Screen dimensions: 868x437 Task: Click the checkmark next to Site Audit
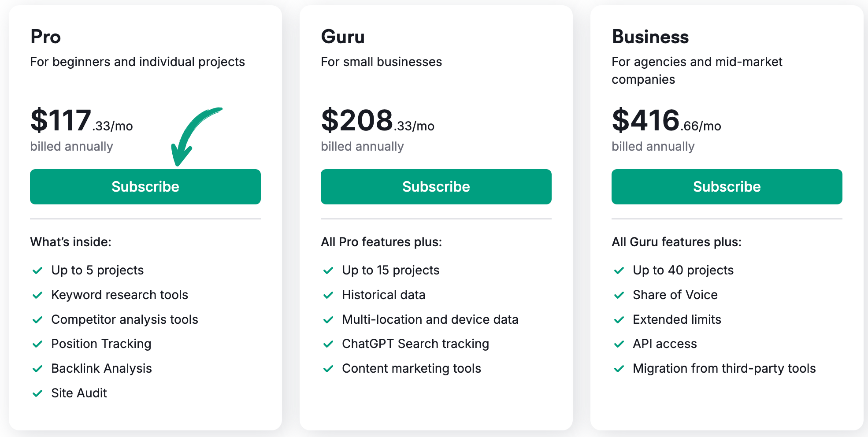point(38,393)
